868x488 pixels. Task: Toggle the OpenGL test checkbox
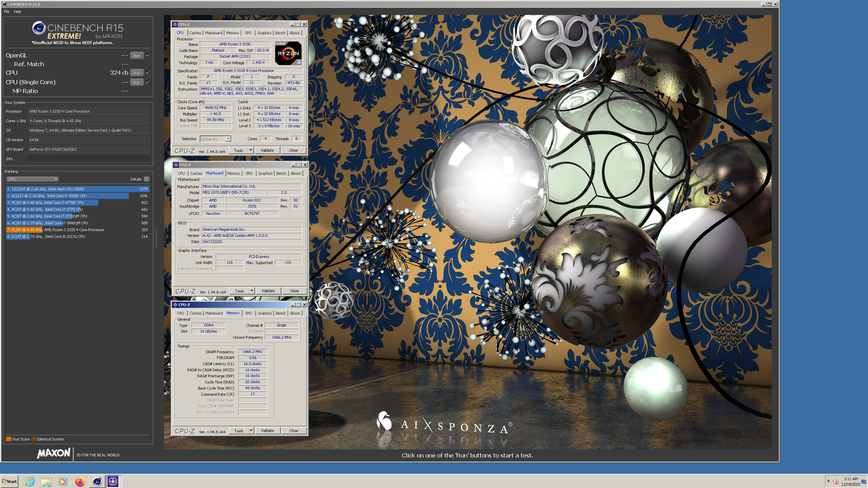pos(148,55)
